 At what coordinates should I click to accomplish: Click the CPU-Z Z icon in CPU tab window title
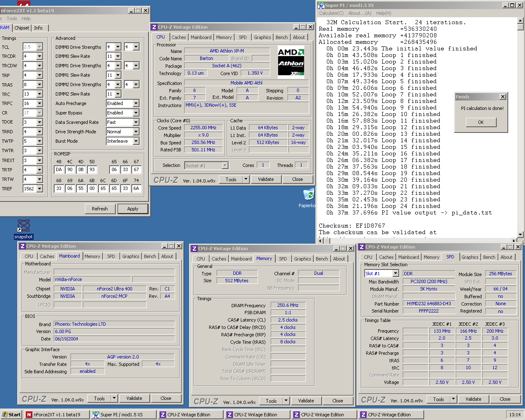coord(154,27)
